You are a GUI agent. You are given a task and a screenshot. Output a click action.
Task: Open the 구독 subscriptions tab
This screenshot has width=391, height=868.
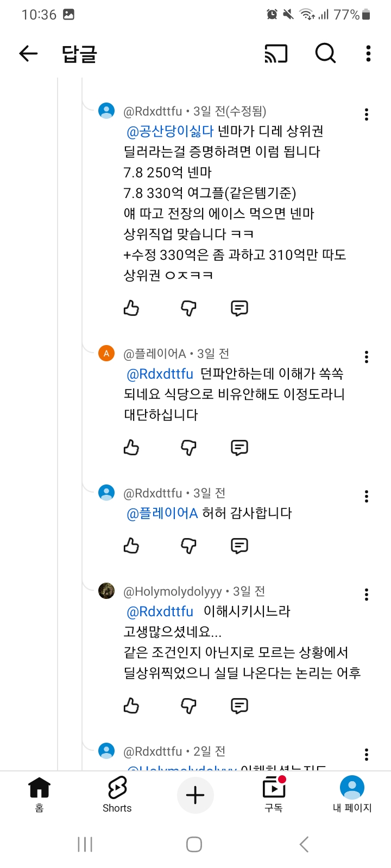274,795
